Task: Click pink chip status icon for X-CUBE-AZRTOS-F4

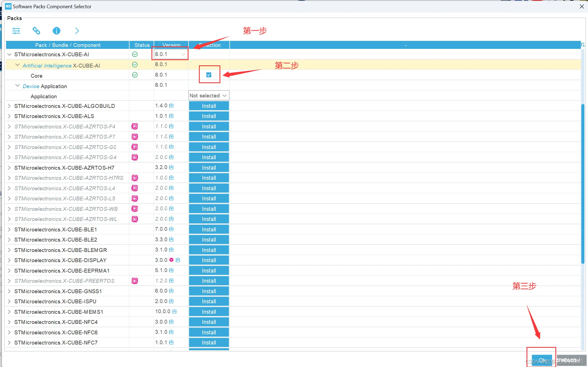Action: click(x=135, y=126)
